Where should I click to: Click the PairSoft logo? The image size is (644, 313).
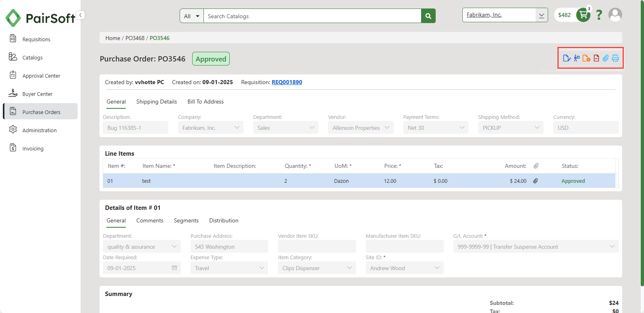pos(40,18)
